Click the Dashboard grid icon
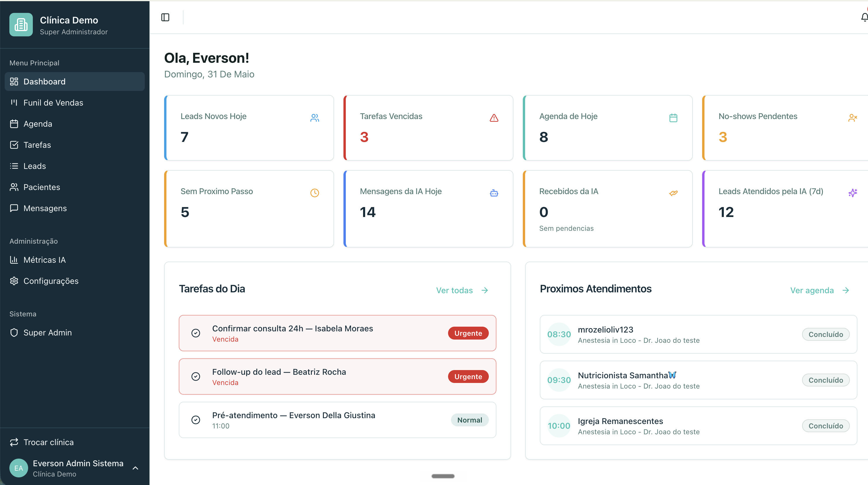Image resolution: width=868 pixels, height=485 pixels. point(14,81)
